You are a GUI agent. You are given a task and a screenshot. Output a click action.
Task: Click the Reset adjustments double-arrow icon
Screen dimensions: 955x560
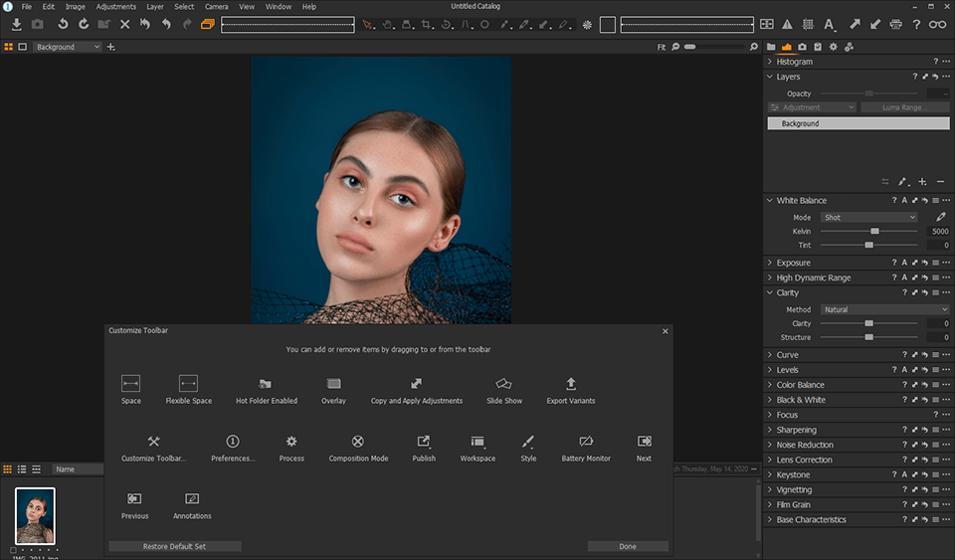pyautogui.click(x=145, y=24)
